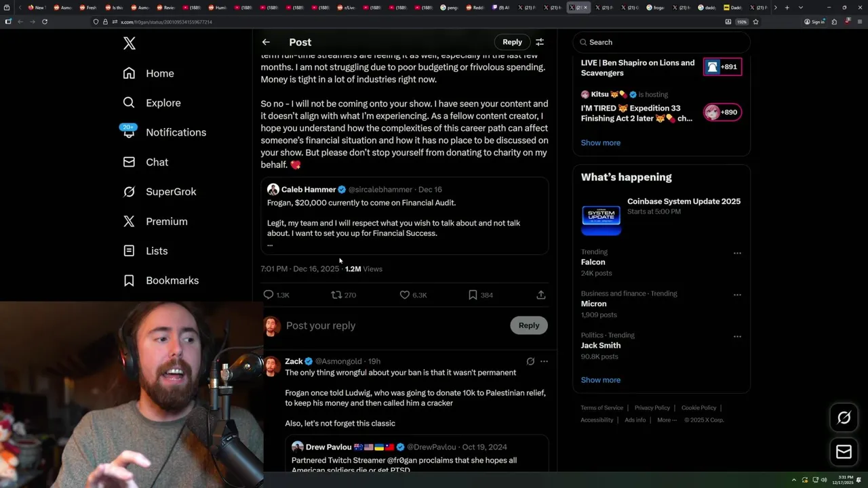Open Ads info footer link
The height and width of the screenshot is (488, 868).
(x=635, y=420)
